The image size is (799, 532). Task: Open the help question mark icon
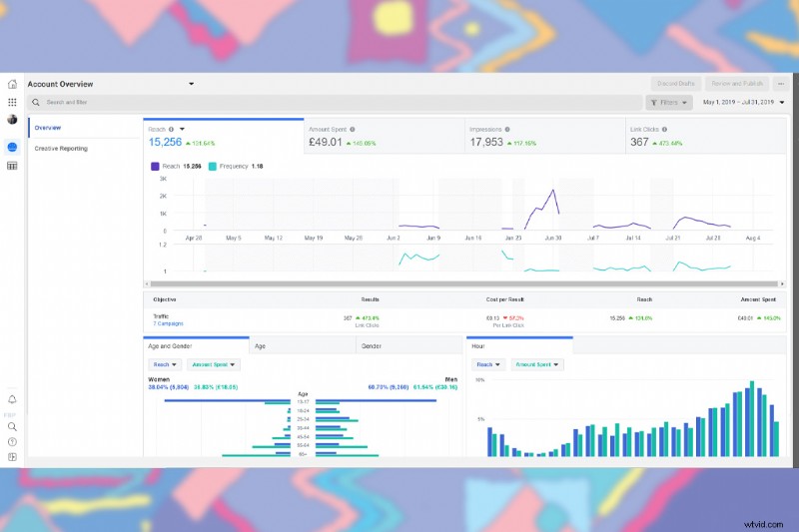[x=12, y=442]
